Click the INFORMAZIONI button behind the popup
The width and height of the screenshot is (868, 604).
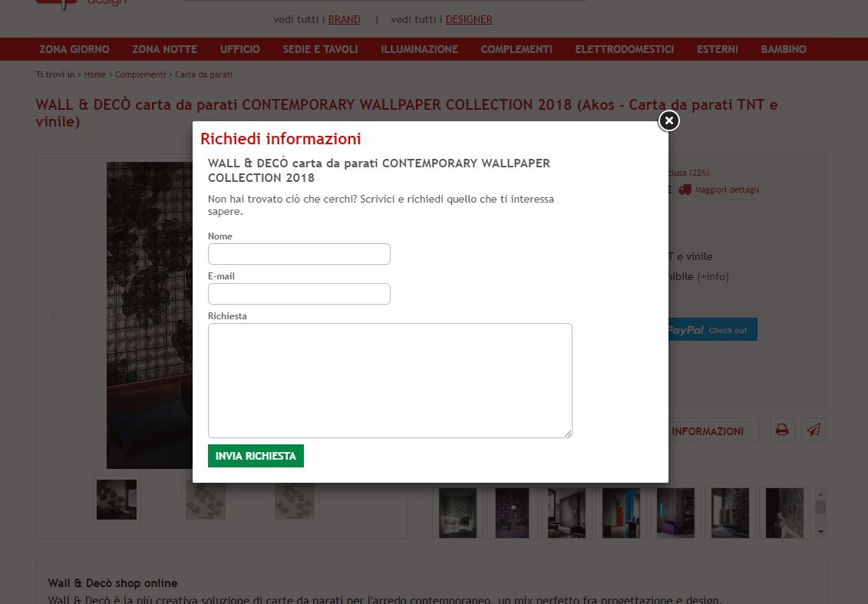713,430
